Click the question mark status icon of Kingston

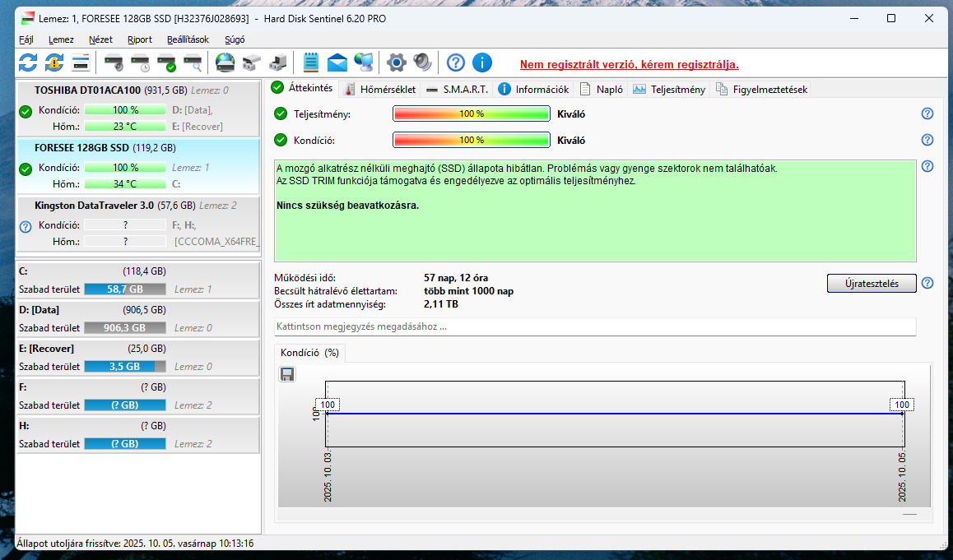point(26,227)
